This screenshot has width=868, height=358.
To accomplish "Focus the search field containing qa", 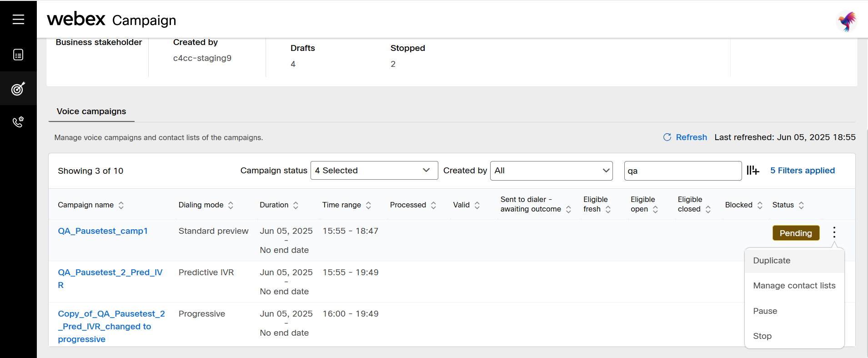I will pyautogui.click(x=683, y=171).
